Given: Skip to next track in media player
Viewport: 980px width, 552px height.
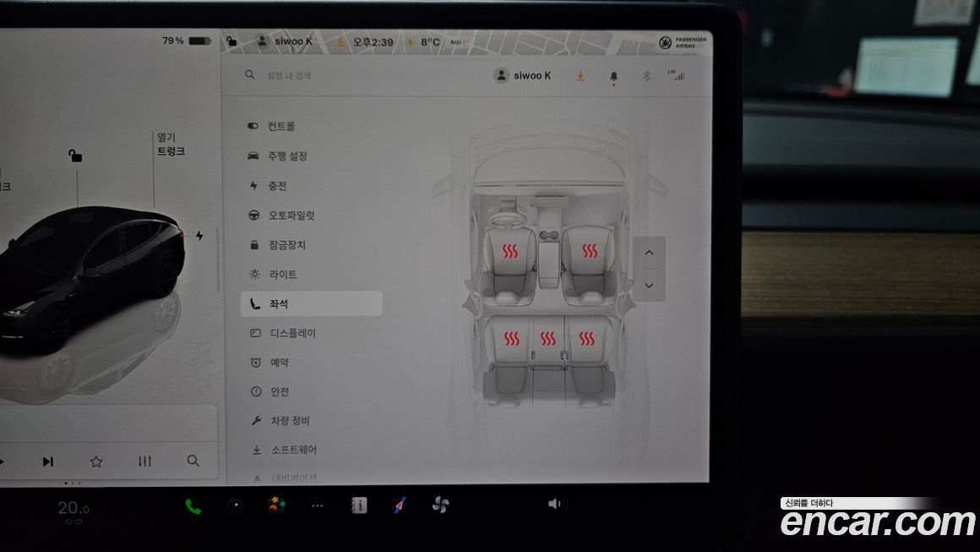Looking at the screenshot, I should click(x=48, y=462).
